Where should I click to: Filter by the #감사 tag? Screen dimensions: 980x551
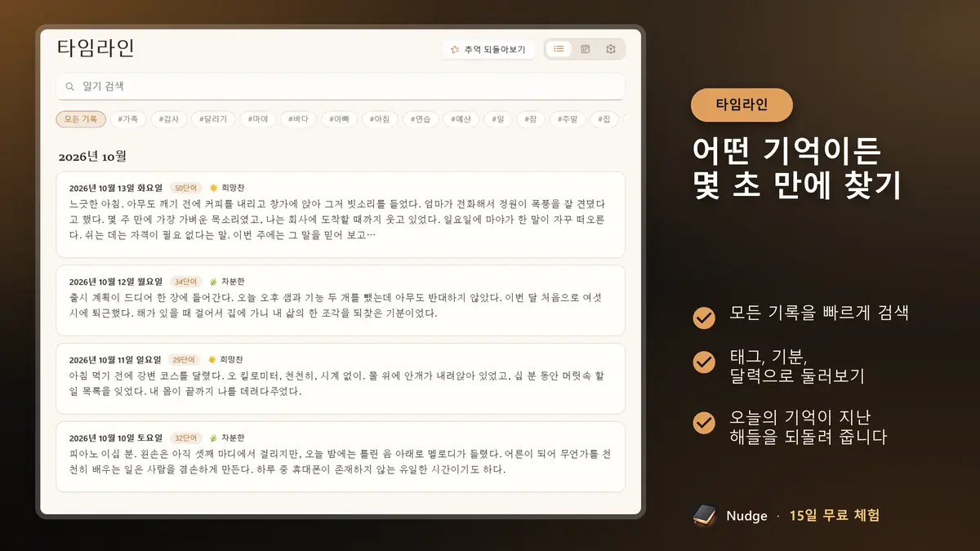click(x=168, y=119)
